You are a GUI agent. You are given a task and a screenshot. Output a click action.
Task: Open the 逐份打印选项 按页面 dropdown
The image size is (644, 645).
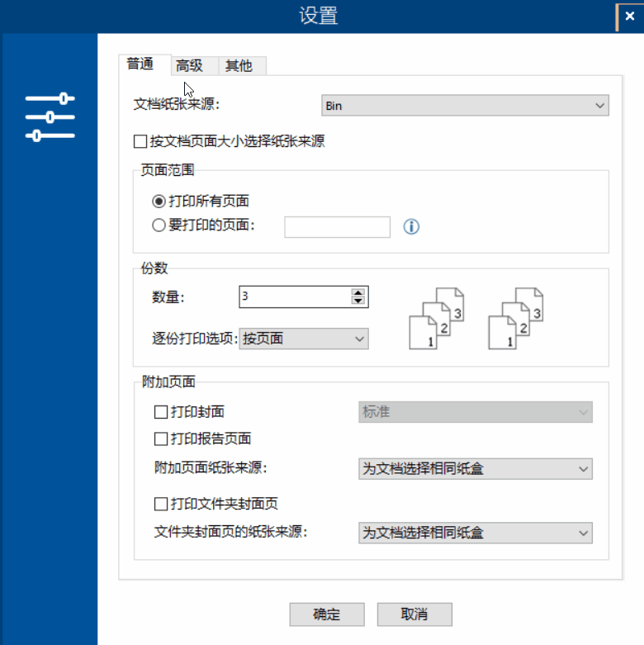click(x=304, y=339)
